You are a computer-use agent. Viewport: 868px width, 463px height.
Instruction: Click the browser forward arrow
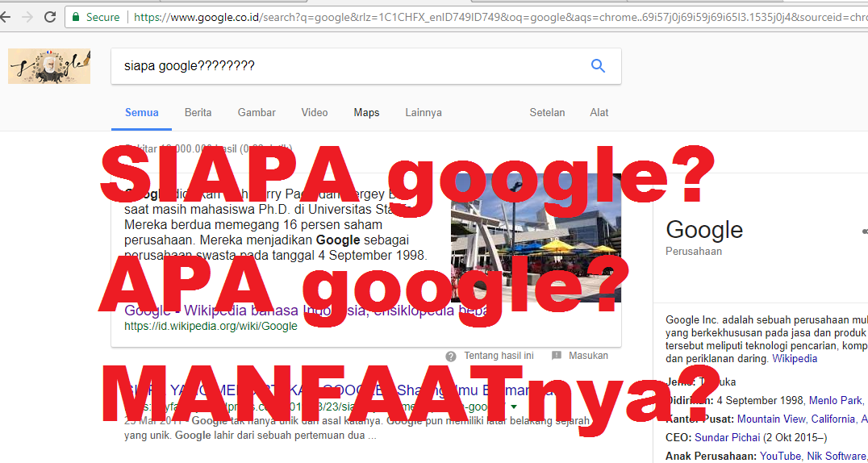pyautogui.click(x=27, y=17)
